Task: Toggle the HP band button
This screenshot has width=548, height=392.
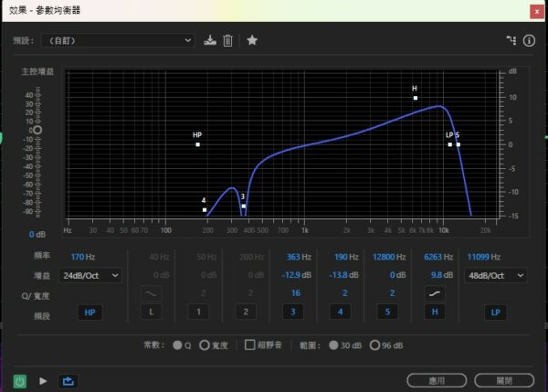Action: [90, 313]
